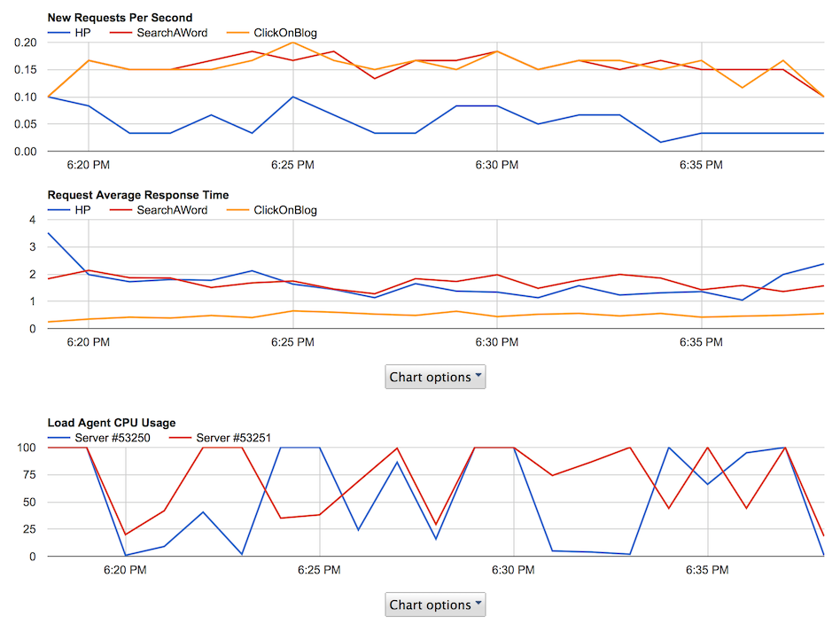This screenshot has width=840, height=632.
Task: Click HP legend in New Requests Per Second
Action: (x=69, y=33)
